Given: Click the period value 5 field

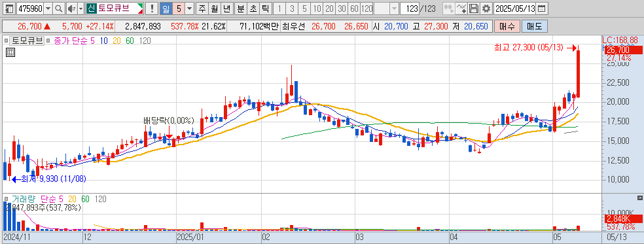Looking at the screenshot, I should 178,9.
